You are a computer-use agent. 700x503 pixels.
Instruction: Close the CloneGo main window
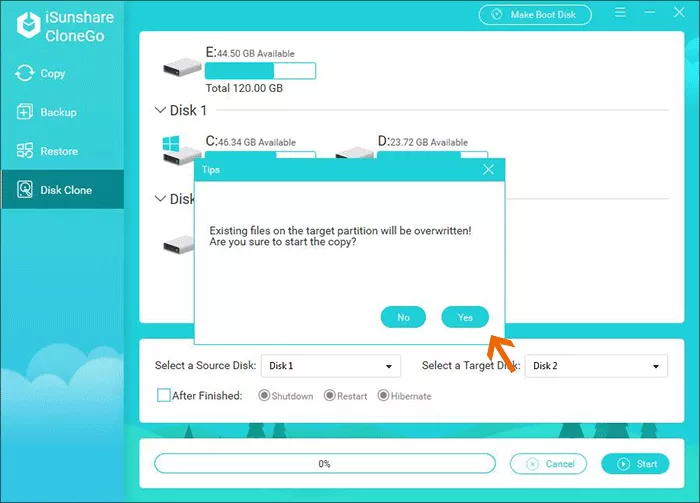click(679, 12)
